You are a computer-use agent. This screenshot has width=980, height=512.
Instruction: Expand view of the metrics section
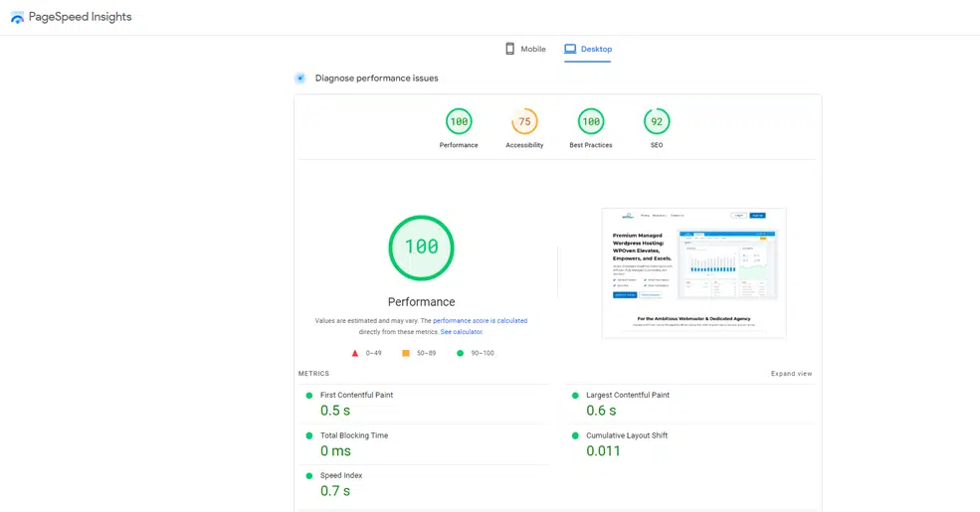(791, 374)
